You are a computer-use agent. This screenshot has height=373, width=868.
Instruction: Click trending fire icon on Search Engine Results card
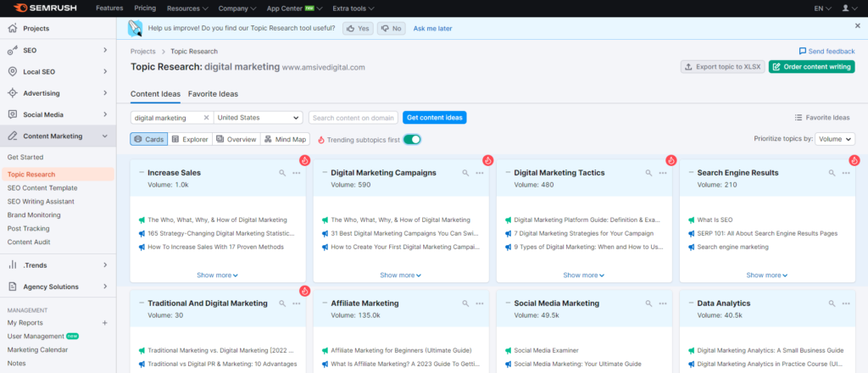854,160
